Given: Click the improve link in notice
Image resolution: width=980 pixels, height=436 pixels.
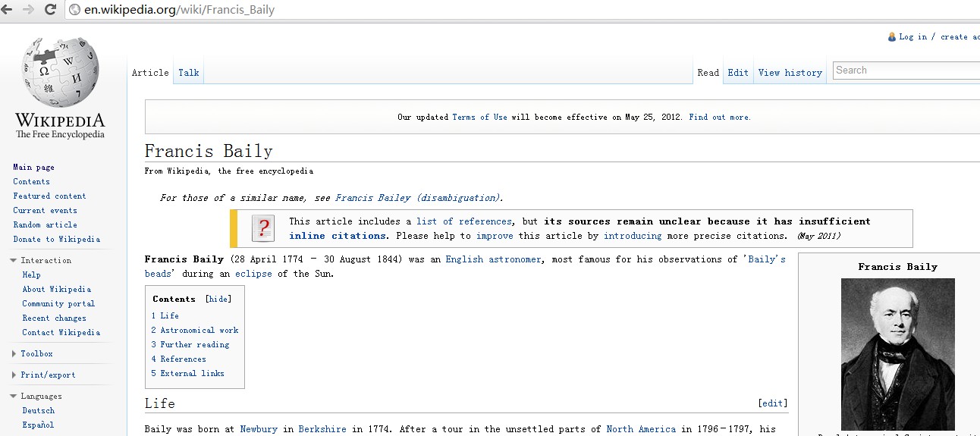Looking at the screenshot, I should [x=495, y=236].
